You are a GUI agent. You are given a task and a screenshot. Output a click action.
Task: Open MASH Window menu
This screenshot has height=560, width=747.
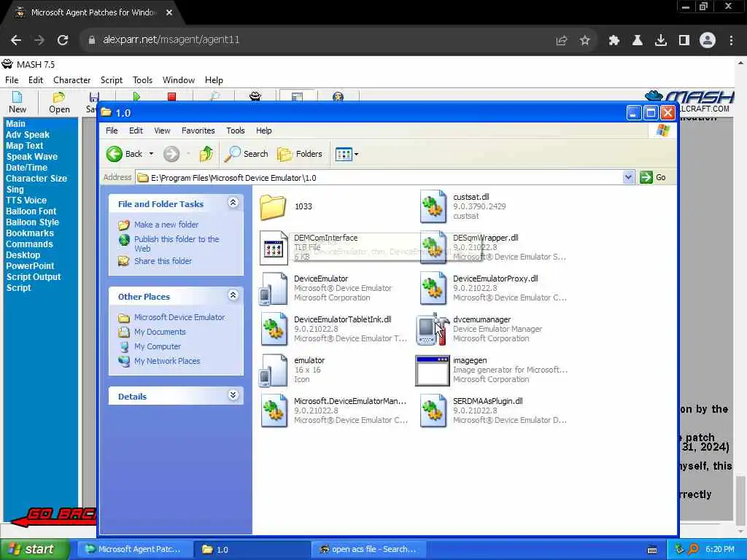[x=179, y=80]
